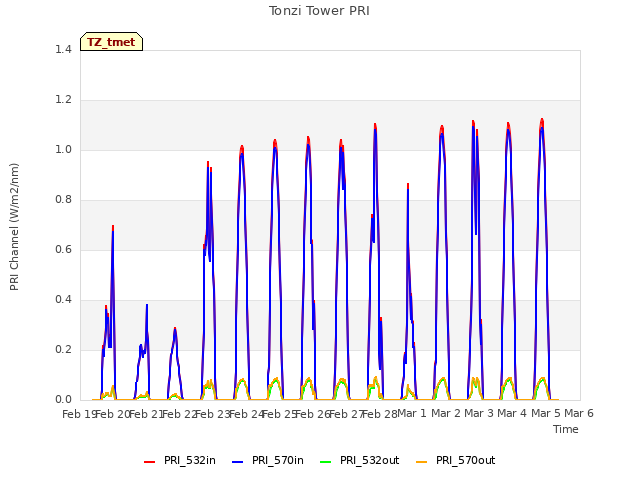Viewport: 640px width, 480px height.
Task: Click the Feb 19 x-axis tick label
Action: click(x=80, y=414)
